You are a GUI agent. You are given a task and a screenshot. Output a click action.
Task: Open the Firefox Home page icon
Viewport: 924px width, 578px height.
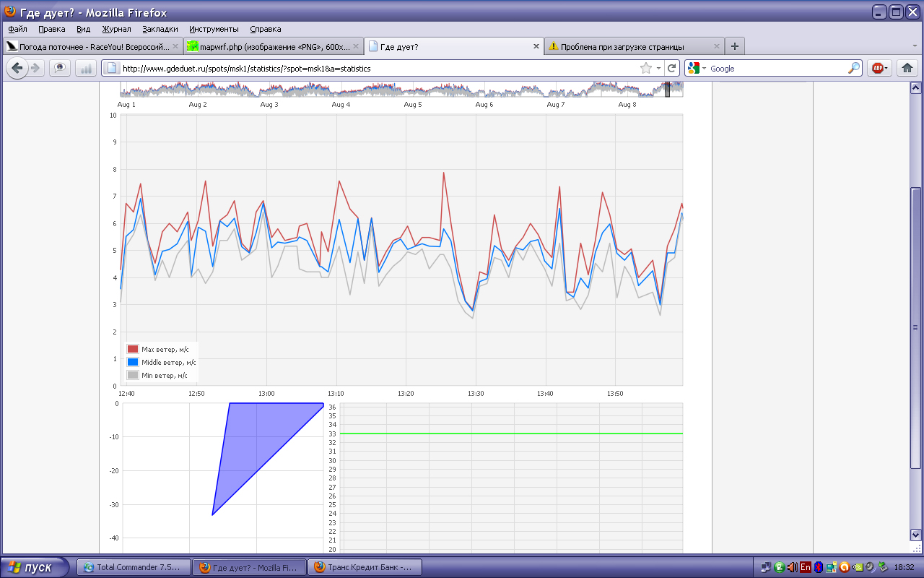pyautogui.click(x=907, y=68)
